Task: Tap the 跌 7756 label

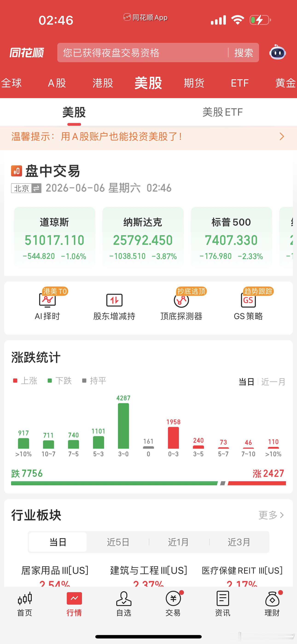Action: (27, 474)
